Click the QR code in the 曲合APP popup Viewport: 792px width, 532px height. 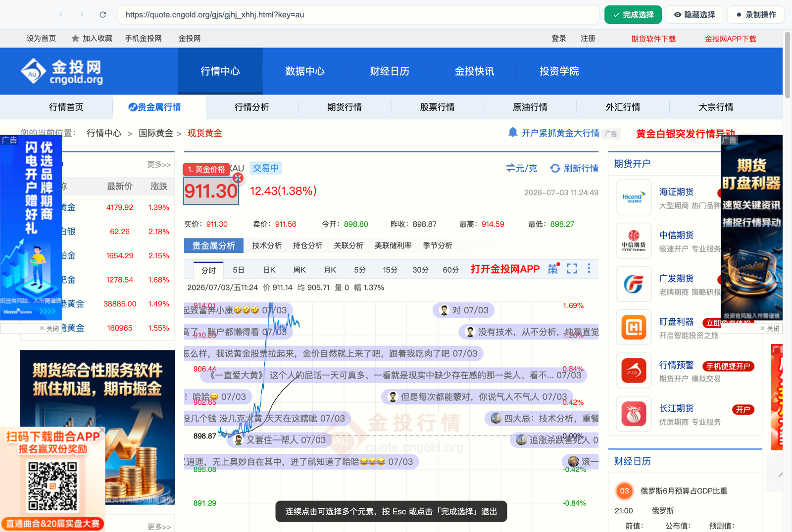click(x=52, y=486)
